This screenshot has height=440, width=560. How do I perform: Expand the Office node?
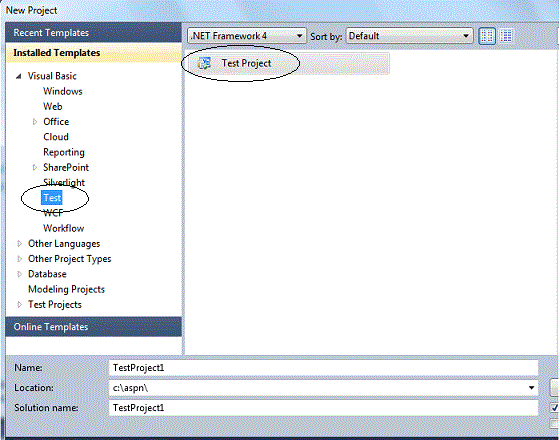(35, 122)
